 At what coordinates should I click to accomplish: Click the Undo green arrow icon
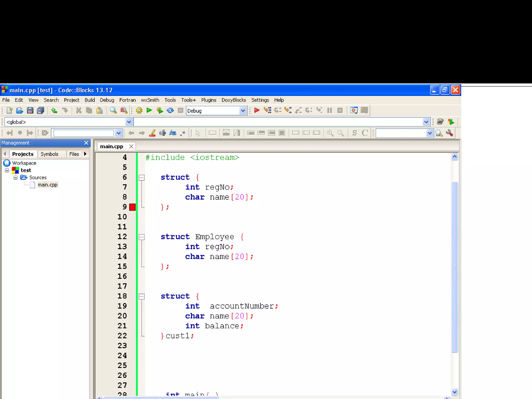(x=54, y=110)
